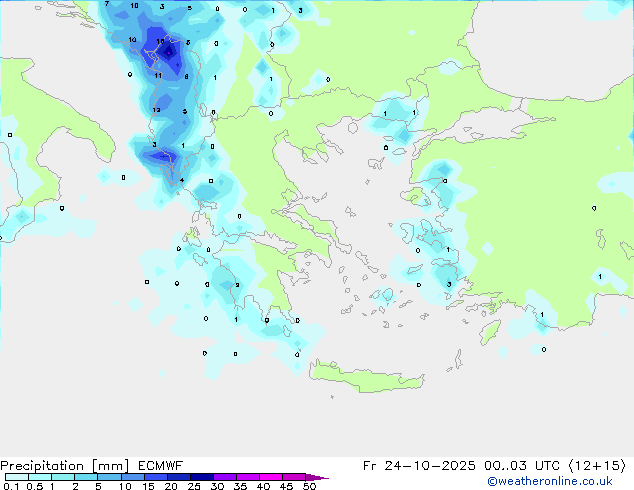Screen dimensions: 634x490
Task: Click legend tick label '15'
Action: point(148,486)
